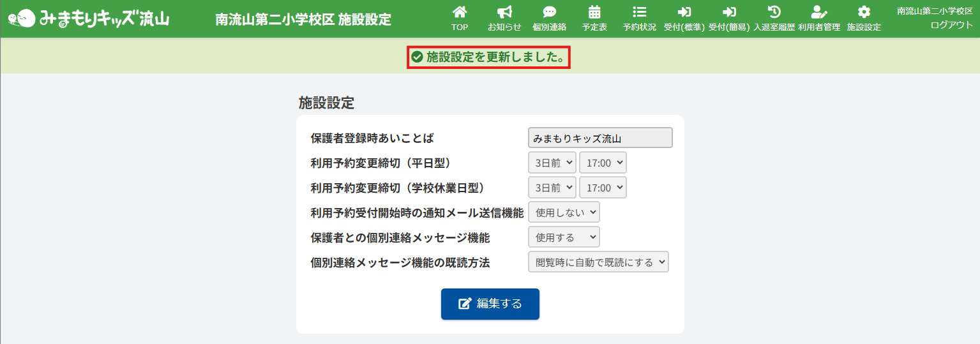The image size is (980, 344).
Task: Open 既読方法 dropdown
Action: 598,262
